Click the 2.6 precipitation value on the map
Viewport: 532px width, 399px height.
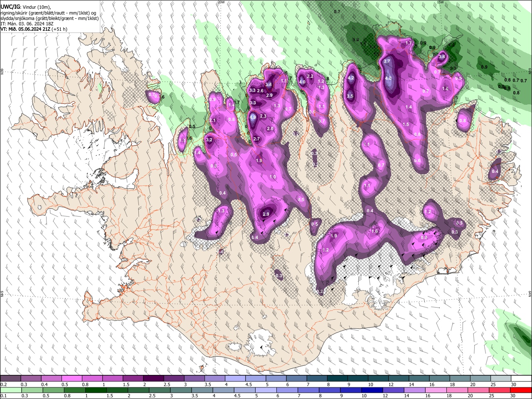pyautogui.click(x=261, y=91)
